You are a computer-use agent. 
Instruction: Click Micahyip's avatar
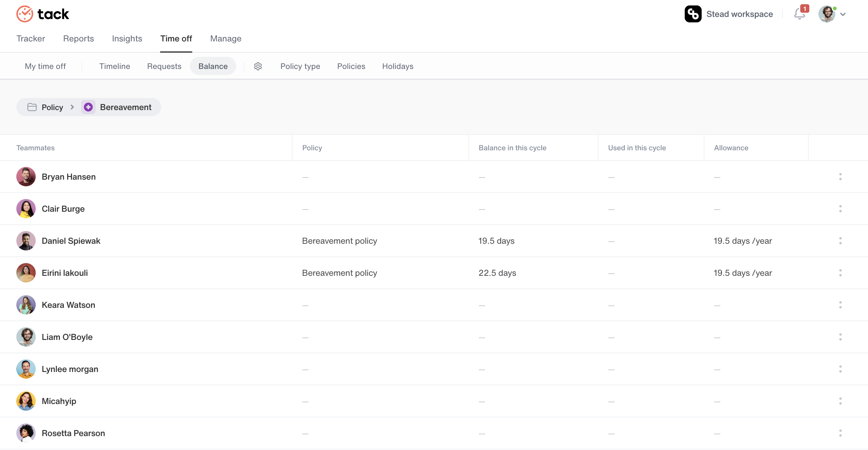pyautogui.click(x=26, y=401)
